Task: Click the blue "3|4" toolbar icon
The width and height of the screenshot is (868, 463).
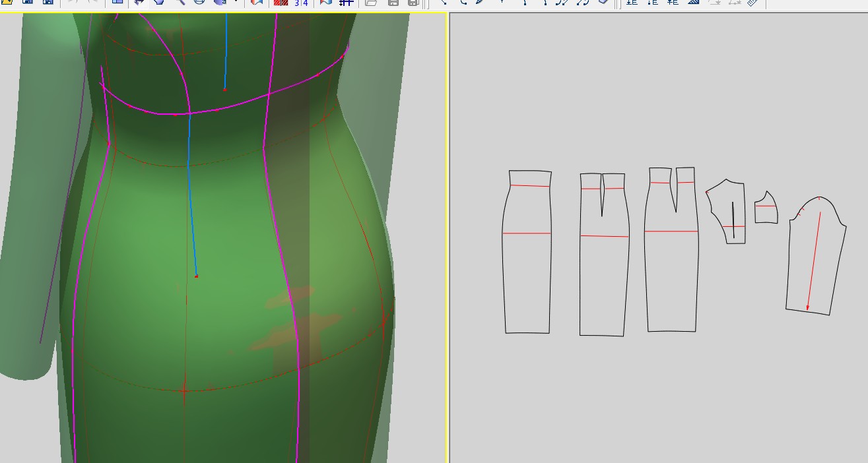Action: pos(301,3)
